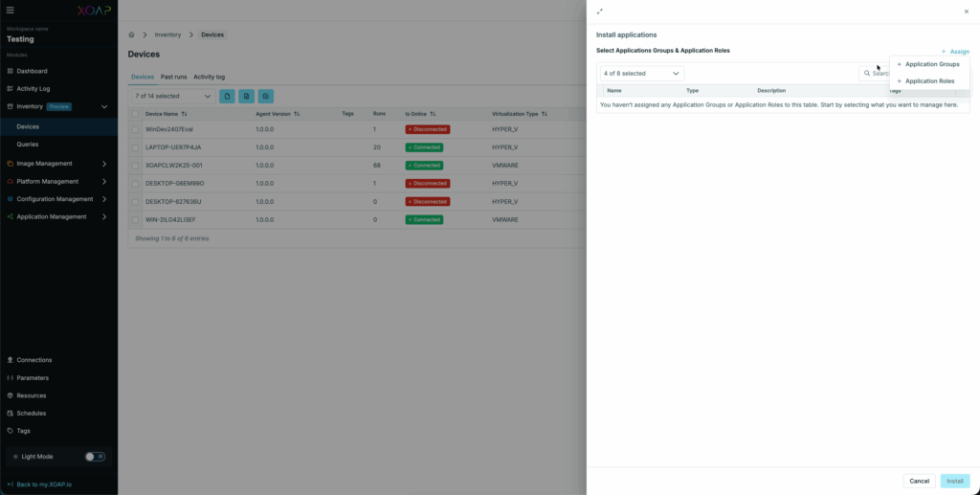Click the Resources icon in sidebar
This screenshot has width=980, height=495.
point(10,395)
